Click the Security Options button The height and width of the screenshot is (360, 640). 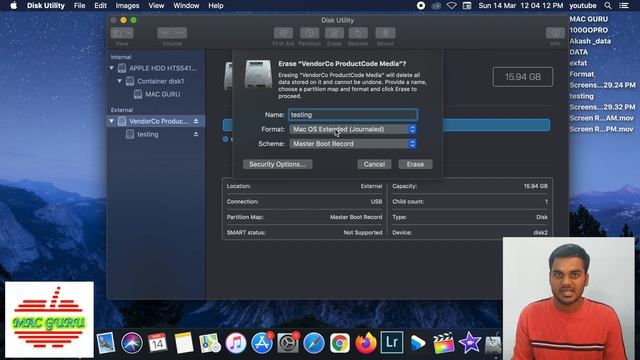point(278,164)
